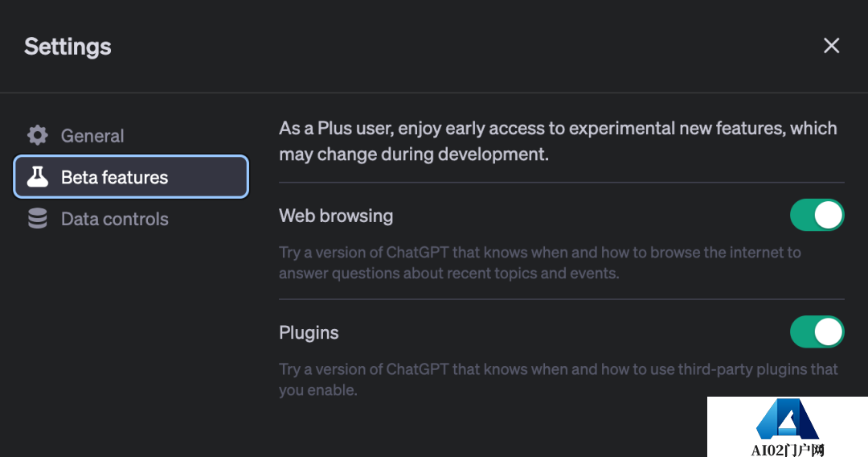The image size is (868, 457).
Task: Click the white knob on Plugins switch
Action: pyautogui.click(x=829, y=332)
